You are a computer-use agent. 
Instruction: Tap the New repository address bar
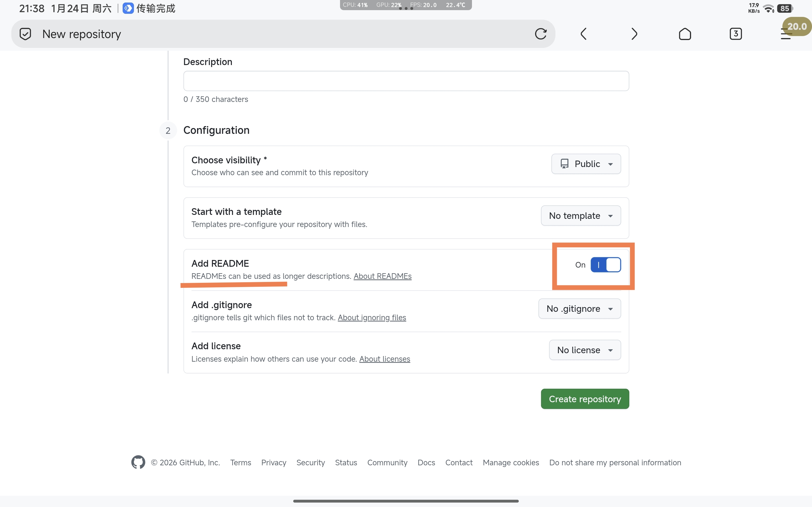[x=268, y=34]
